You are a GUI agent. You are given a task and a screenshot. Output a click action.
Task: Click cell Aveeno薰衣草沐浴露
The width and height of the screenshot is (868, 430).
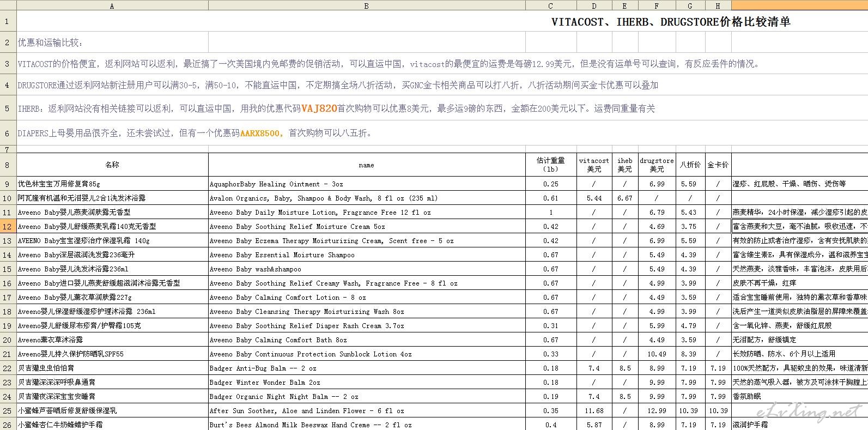(112, 340)
